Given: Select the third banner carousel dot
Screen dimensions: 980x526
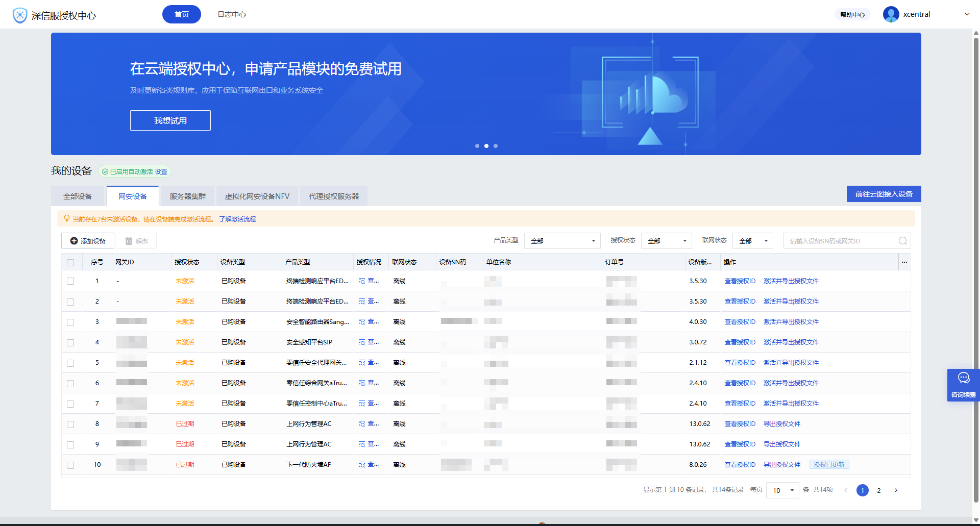Looking at the screenshot, I should pos(496,146).
